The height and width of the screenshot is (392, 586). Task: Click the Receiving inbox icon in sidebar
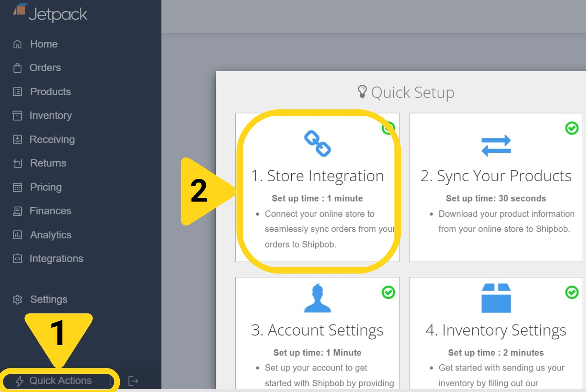pyautogui.click(x=17, y=139)
